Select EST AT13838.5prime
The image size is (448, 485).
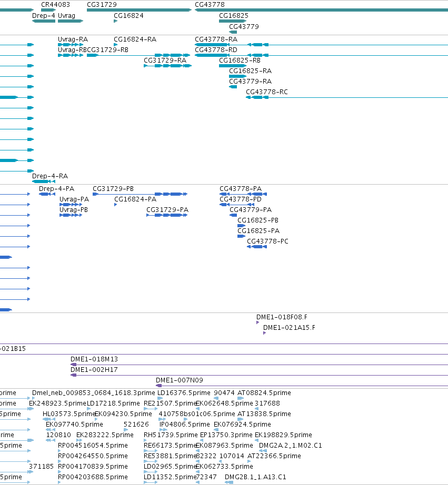(x=264, y=414)
